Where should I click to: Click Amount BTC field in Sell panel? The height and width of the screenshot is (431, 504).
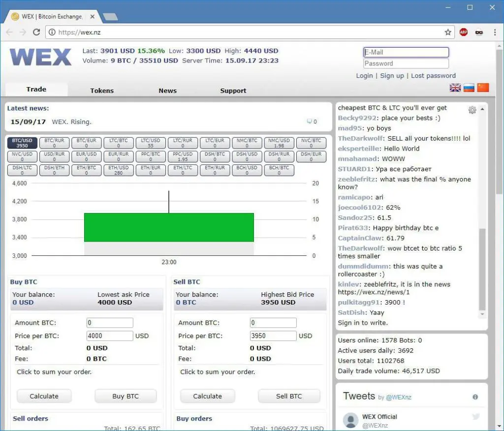pos(273,323)
